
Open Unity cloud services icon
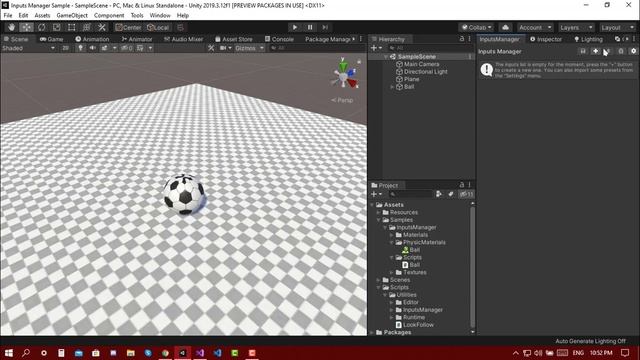pyautogui.click(x=505, y=27)
